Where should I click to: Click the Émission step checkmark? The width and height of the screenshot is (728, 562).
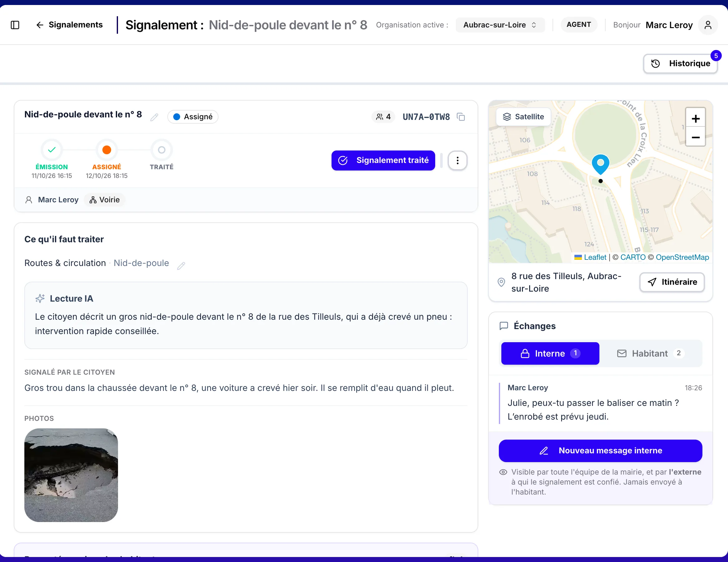(52, 150)
